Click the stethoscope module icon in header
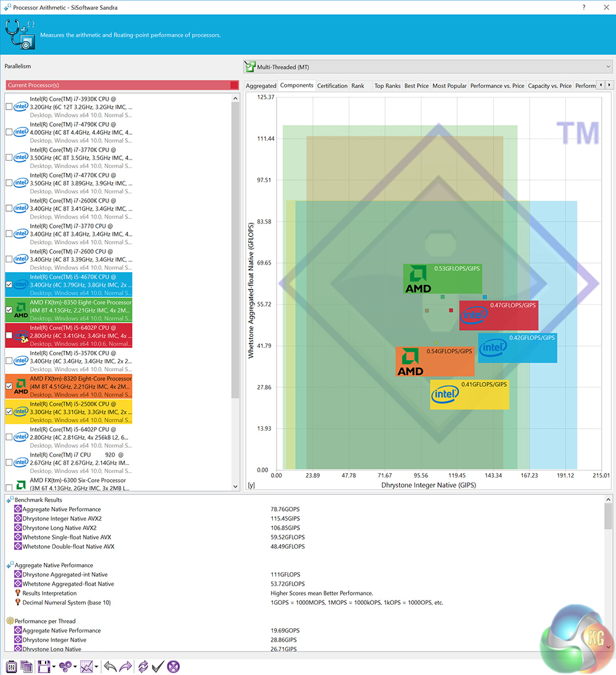This screenshot has width=616, height=675. point(19,34)
